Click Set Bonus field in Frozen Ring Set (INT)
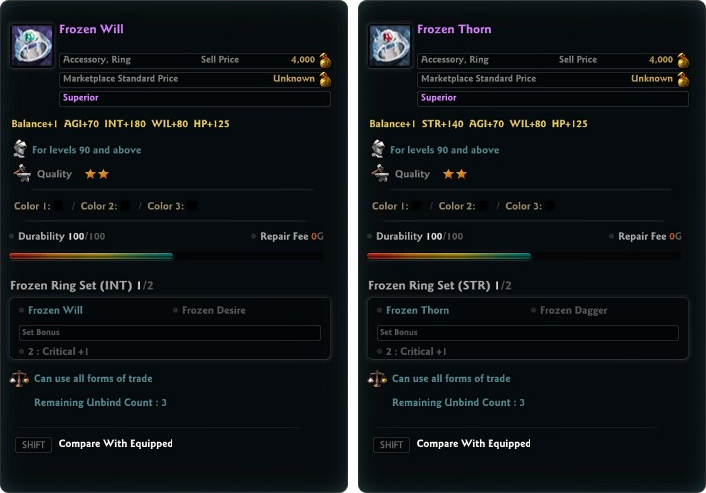The width and height of the screenshot is (706, 493). (x=170, y=332)
